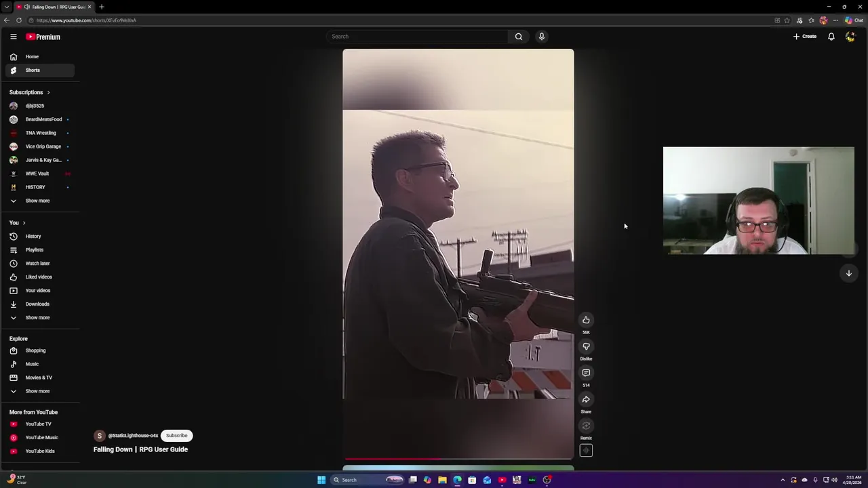Open the Windows Start menu
Image resolution: width=868 pixels, height=488 pixels.
coord(321,480)
